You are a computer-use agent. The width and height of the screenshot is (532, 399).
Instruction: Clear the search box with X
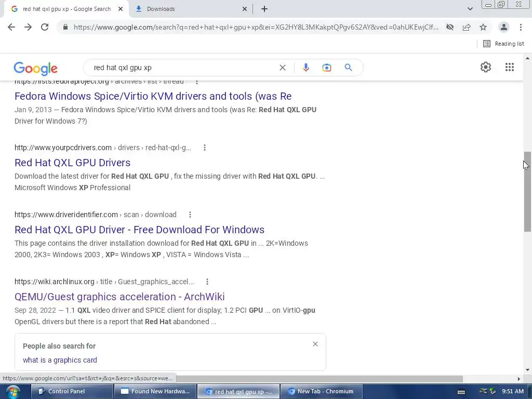282,68
